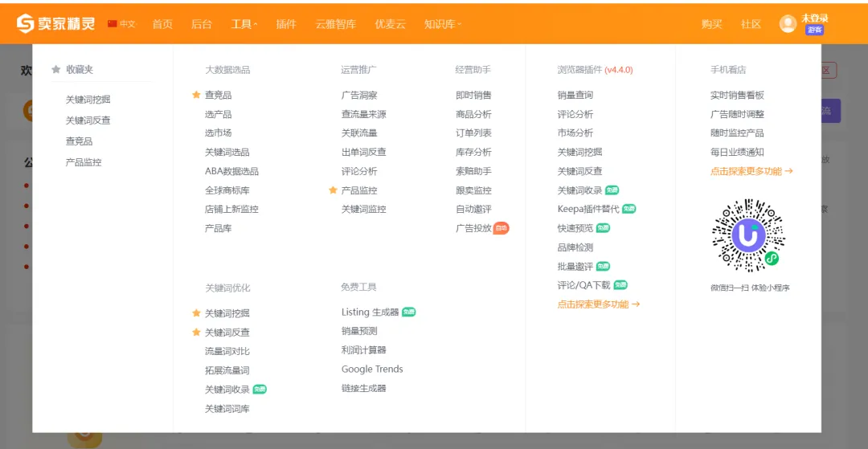Open 利润计算器 free tool
This screenshot has width=868, height=449.
tap(364, 350)
